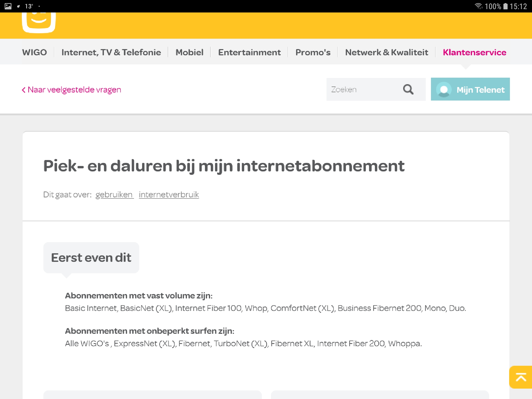Select the Mobiel navigation item
Image resolution: width=532 pixels, height=399 pixels.
coord(189,52)
